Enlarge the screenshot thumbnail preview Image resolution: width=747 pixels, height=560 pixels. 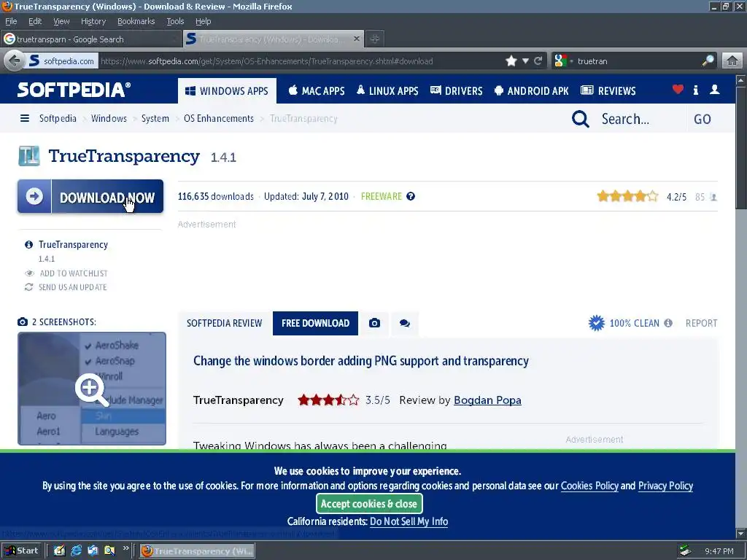coord(92,389)
